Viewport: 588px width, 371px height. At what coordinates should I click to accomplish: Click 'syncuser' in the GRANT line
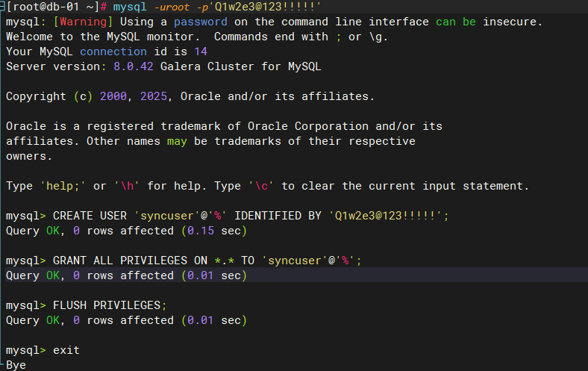tap(295, 261)
